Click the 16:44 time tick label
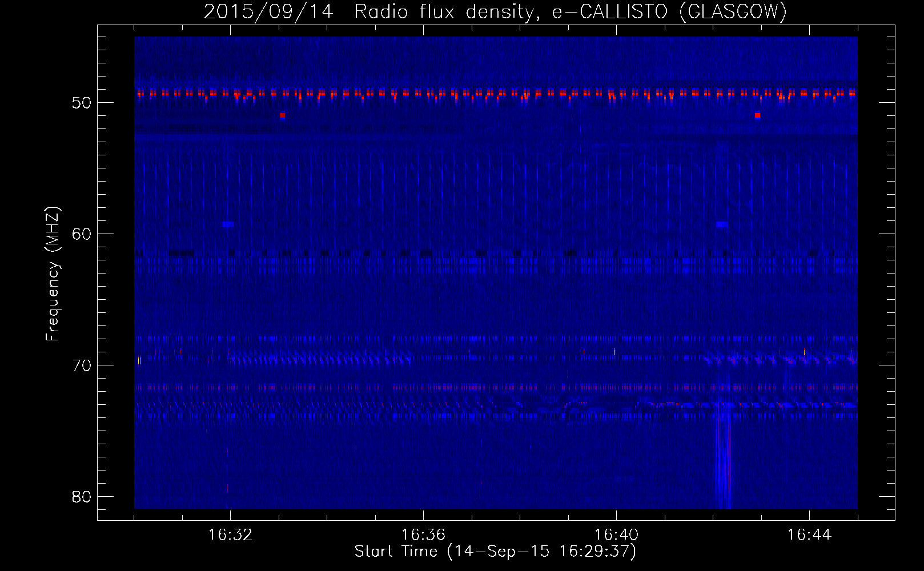 (809, 535)
